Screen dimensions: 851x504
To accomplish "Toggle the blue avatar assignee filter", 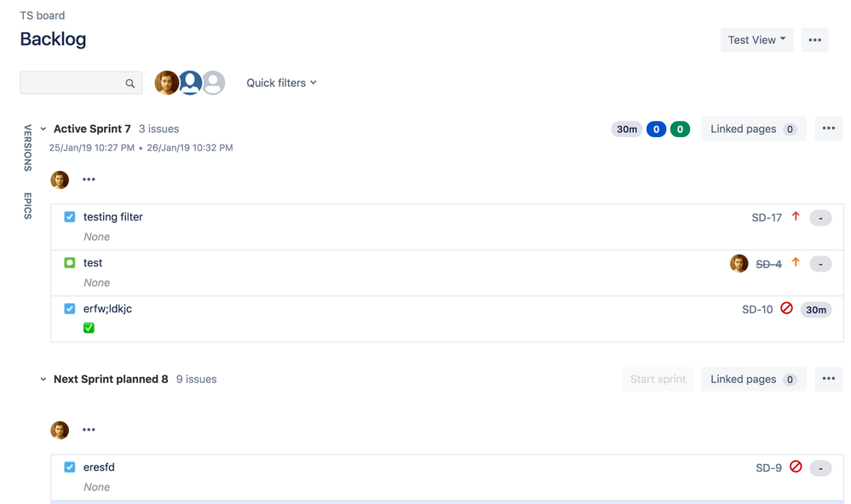I will [x=190, y=83].
